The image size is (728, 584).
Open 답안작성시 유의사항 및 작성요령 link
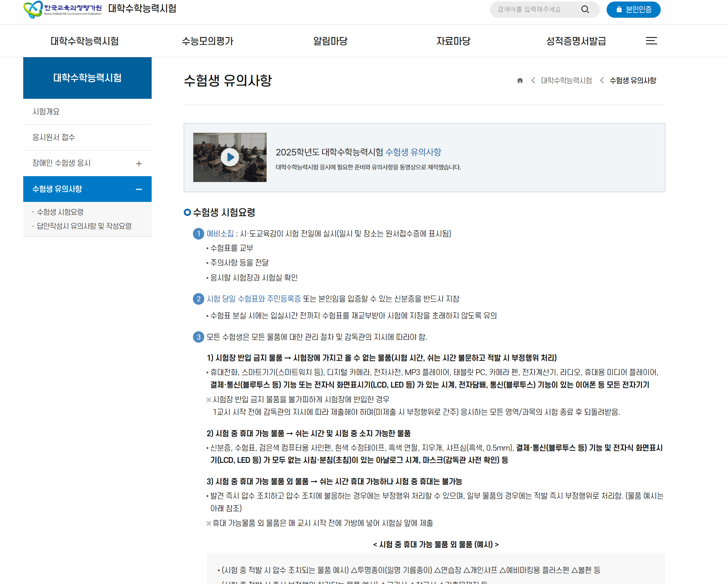click(x=84, y=226)
